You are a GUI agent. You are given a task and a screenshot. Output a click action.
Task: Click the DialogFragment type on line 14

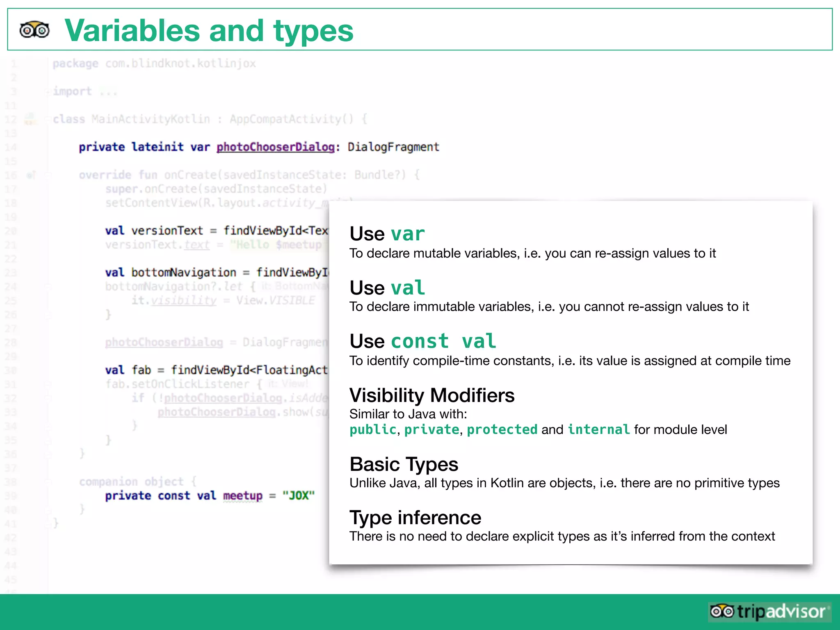393,147
